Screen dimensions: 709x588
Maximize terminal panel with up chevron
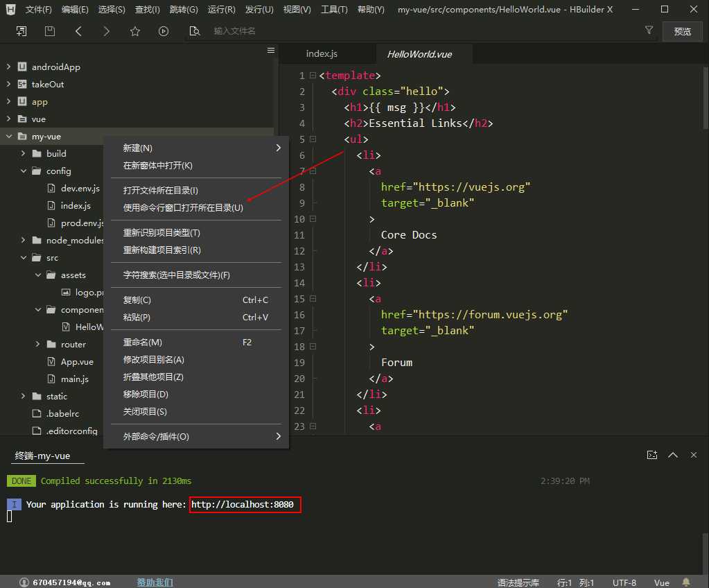click(673, 455)
